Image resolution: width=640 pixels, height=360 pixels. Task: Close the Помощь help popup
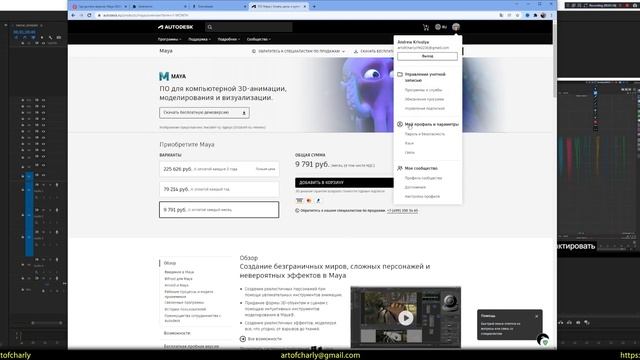coord(536,316)
